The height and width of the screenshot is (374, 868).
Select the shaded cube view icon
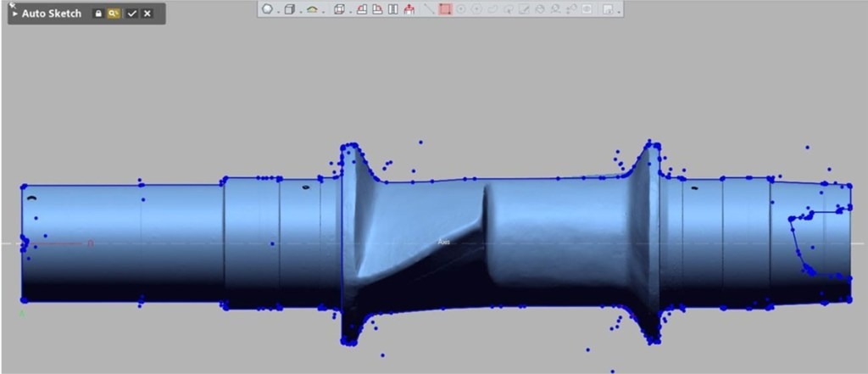click(289, 10)
